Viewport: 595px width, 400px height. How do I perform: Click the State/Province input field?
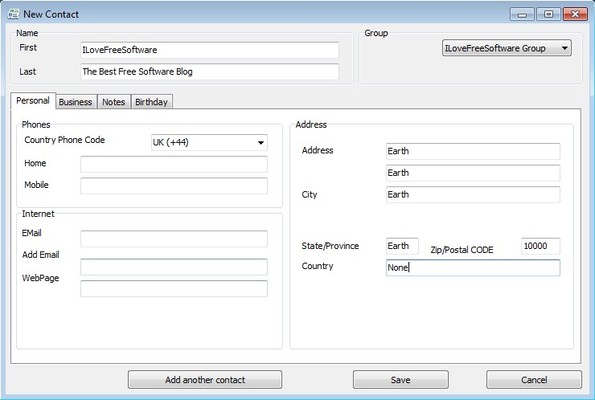402,246
